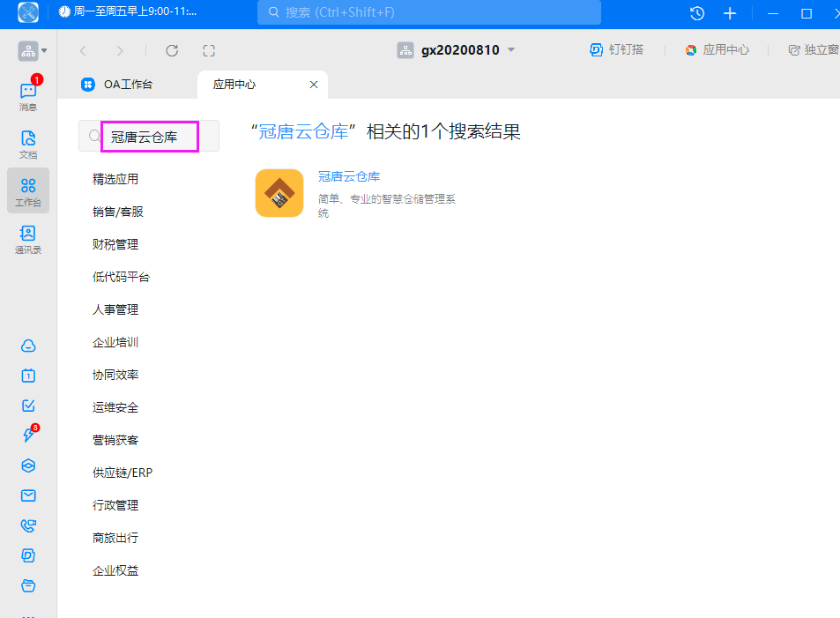Click the search magnifier in app center
The image size is (840, 618).
pyautogui.click(x=94, y=136)
